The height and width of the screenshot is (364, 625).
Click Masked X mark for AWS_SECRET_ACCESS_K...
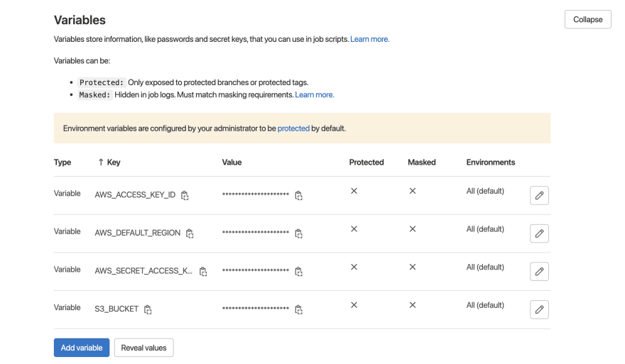tap(413, 267)
